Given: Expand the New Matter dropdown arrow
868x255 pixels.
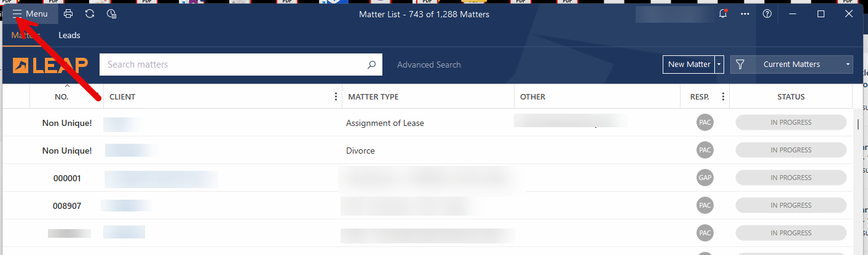Looking at the screenshot, I should [719, 65].
